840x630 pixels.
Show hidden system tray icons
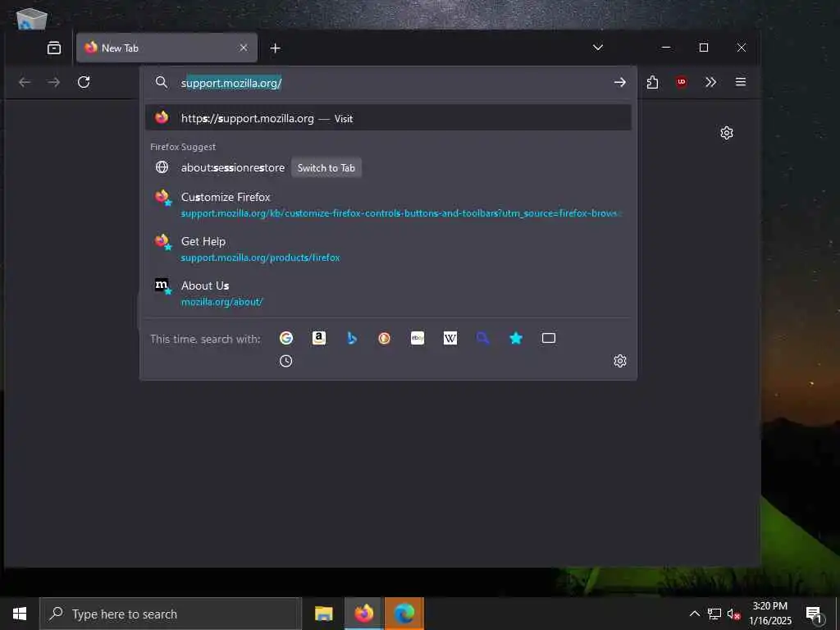click(x=694, y=614)
